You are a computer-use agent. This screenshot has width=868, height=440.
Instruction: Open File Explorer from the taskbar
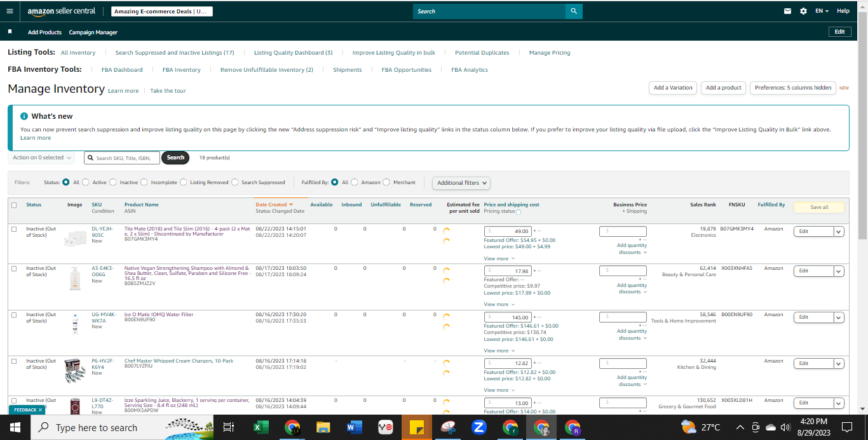[323, 427]
